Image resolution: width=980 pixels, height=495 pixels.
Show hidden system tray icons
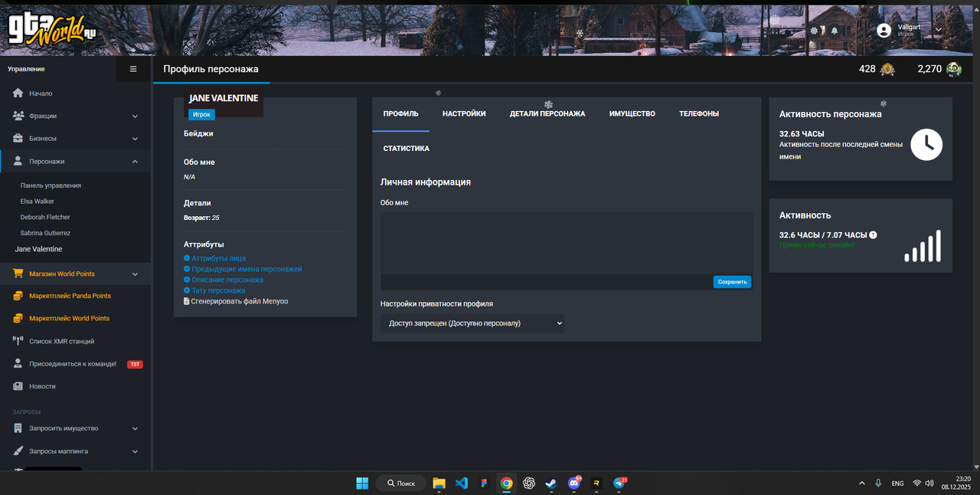862,484
